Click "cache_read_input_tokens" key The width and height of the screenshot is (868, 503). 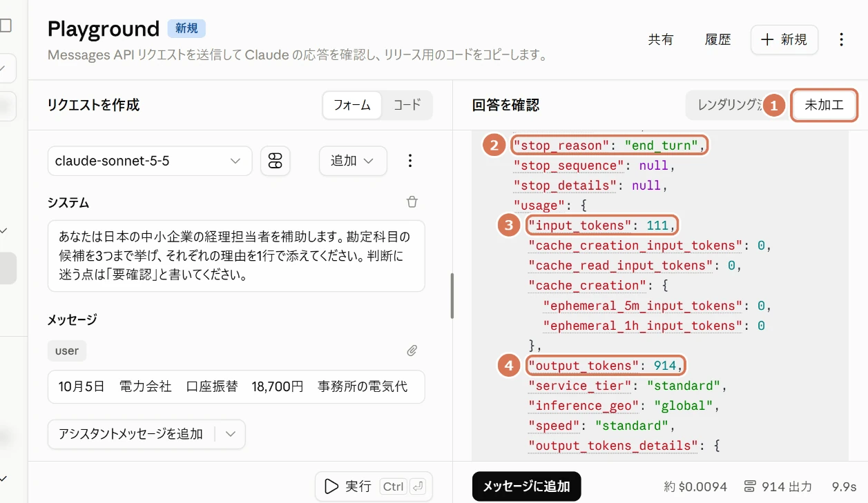pyautogui.click(x=621, y=266)
